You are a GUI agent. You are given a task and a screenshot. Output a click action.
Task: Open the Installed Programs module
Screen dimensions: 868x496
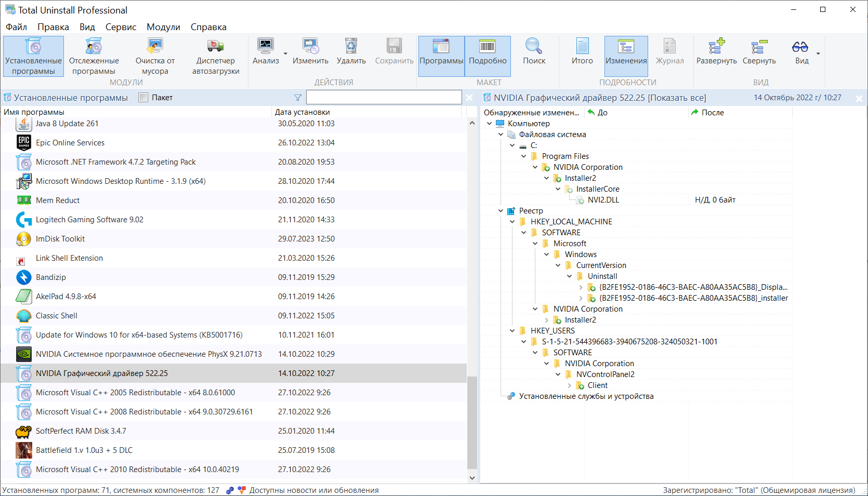pyautogui.click(x=33, y=56)
